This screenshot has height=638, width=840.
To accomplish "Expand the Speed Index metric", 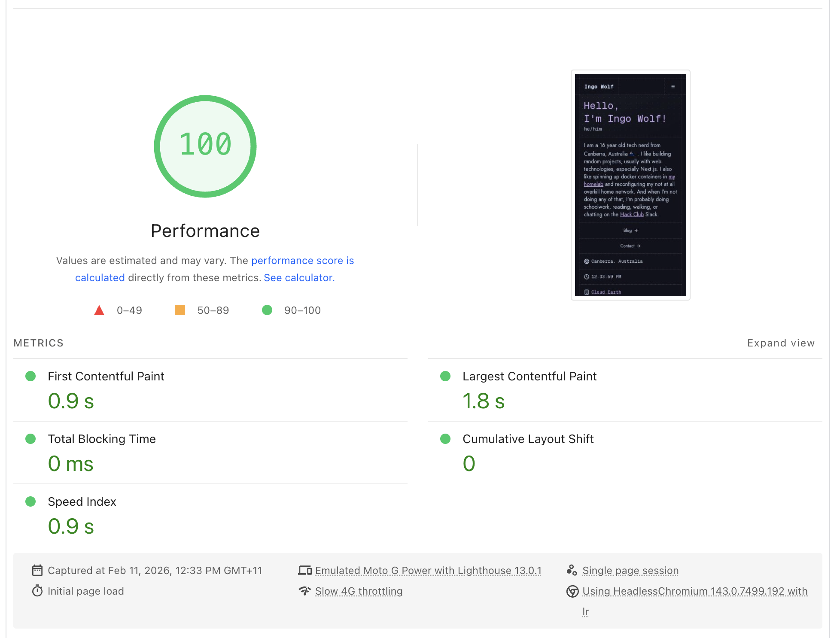I will point(82,501).
